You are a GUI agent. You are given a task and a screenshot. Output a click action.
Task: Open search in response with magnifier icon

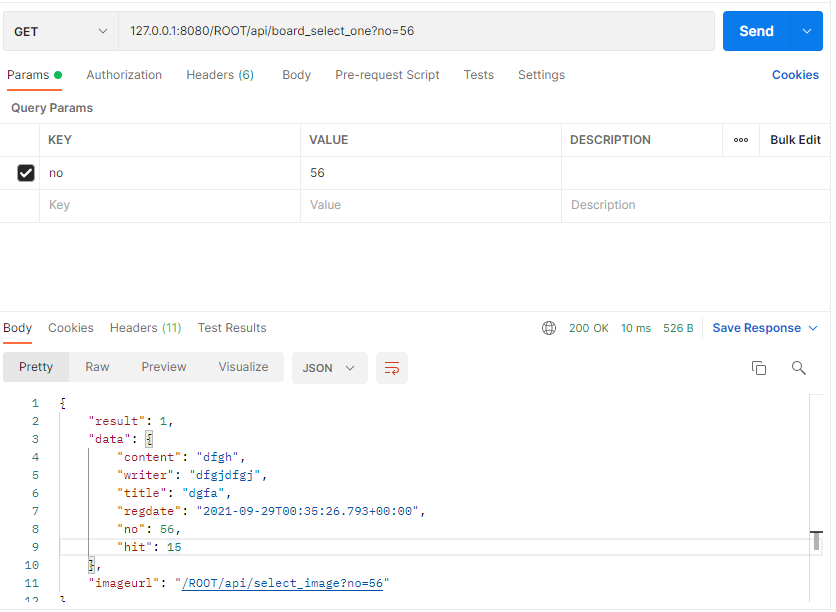(798, 368)
